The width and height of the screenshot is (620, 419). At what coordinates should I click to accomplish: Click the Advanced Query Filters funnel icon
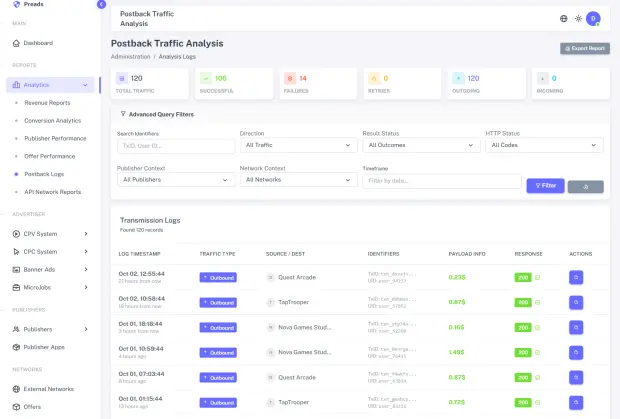pyautogui.click(x=123, y=114)
